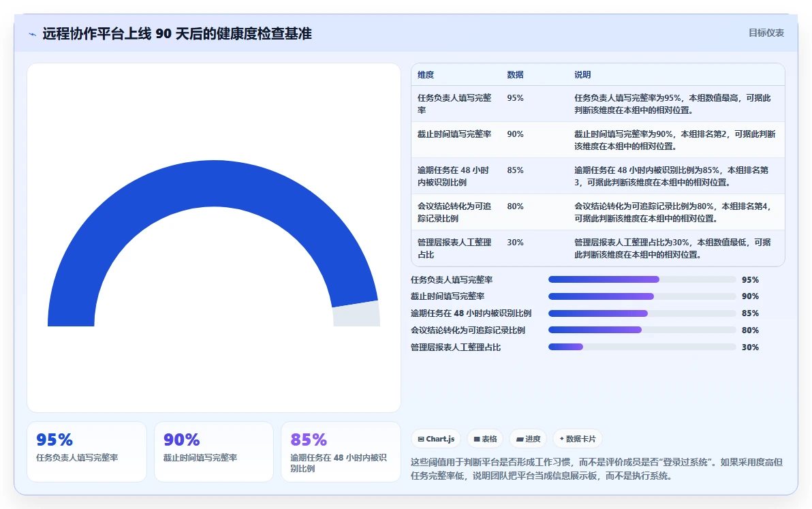Click the 85% value at the progress bar's end
812x509 pixels.
pos(750,313)
